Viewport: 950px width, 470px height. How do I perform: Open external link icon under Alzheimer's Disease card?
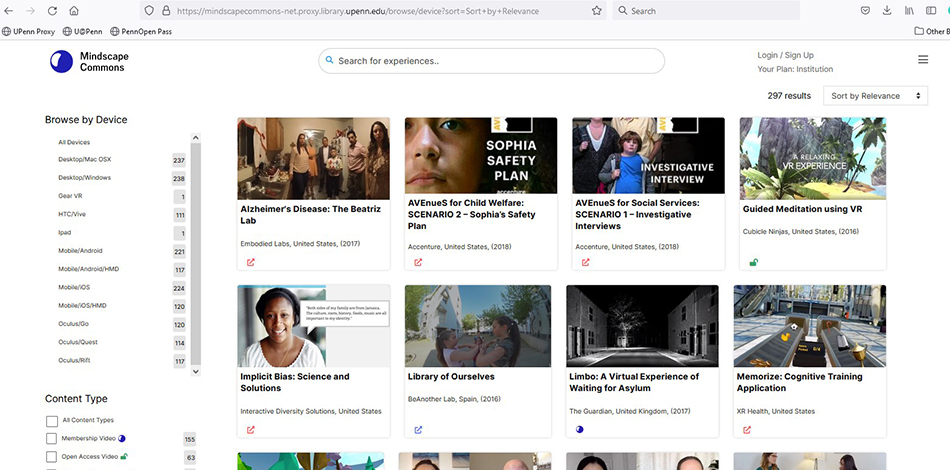pos(251,262)
